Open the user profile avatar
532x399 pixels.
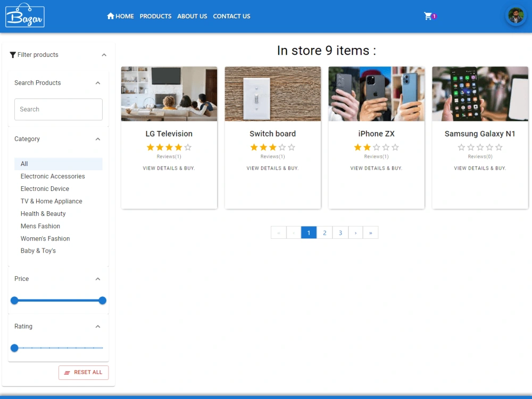[516, 16]
